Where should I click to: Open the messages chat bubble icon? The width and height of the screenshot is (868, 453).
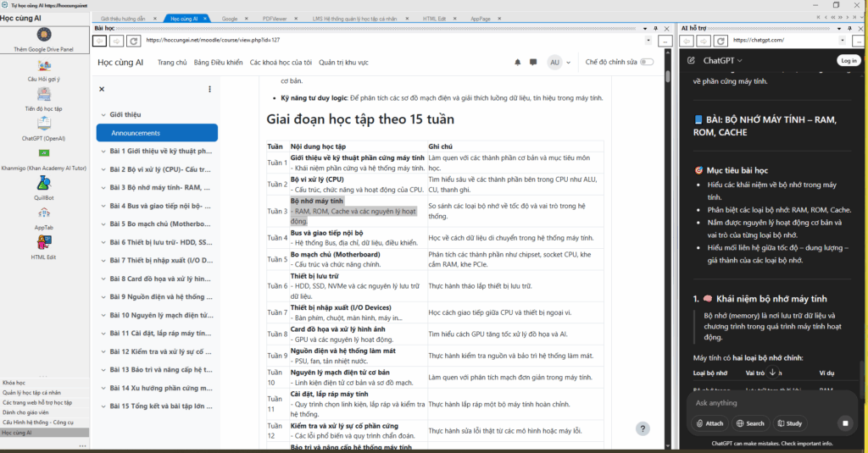click(535, 62)
